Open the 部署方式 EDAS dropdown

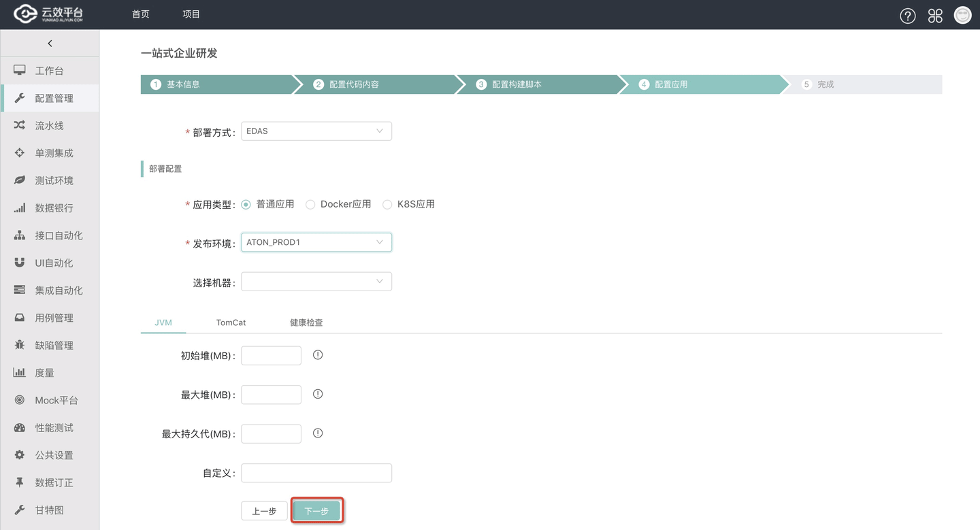pos(316,131)
